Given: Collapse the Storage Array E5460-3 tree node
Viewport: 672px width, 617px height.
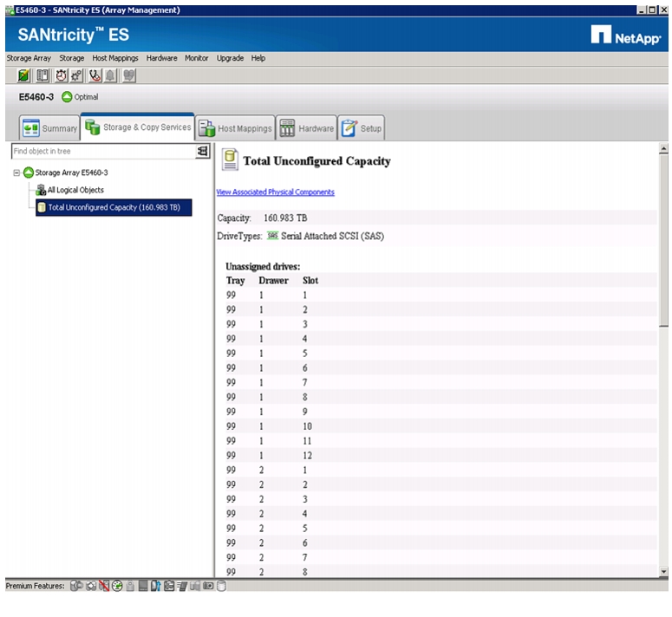Looking at the screenshot, I should (x=16, y=173).
